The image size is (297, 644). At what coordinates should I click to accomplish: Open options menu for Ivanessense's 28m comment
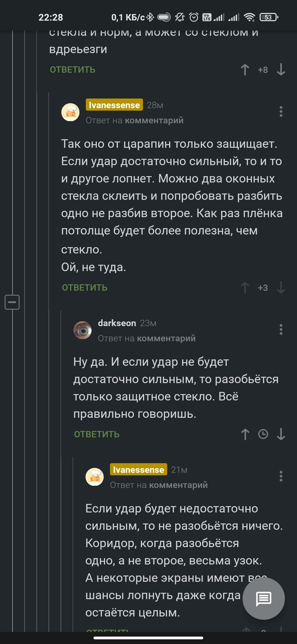281,111
